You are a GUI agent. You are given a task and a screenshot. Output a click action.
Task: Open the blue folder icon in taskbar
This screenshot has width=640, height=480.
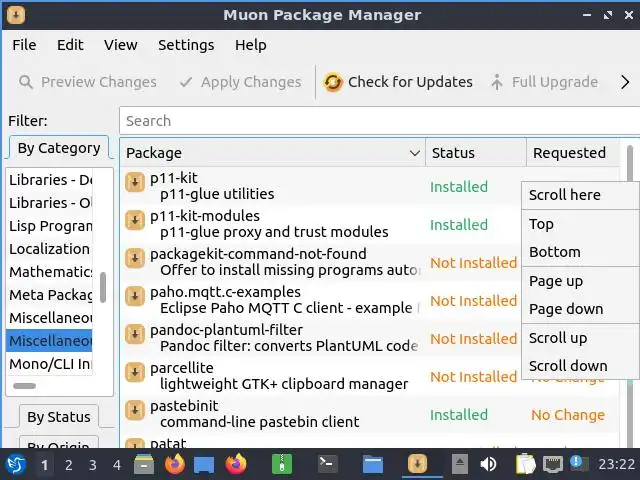tap(373, 464)
